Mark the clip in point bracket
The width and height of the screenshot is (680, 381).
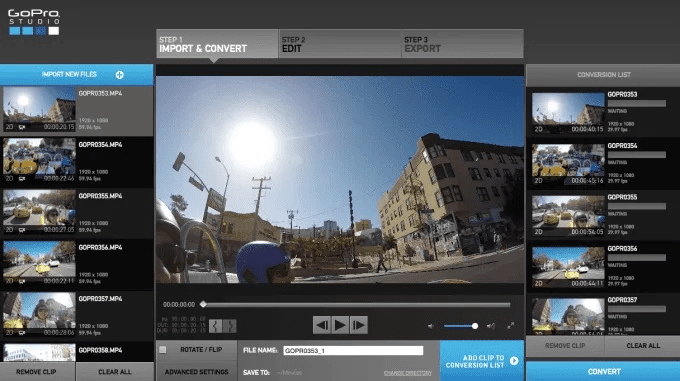click(x=216, y=326)
